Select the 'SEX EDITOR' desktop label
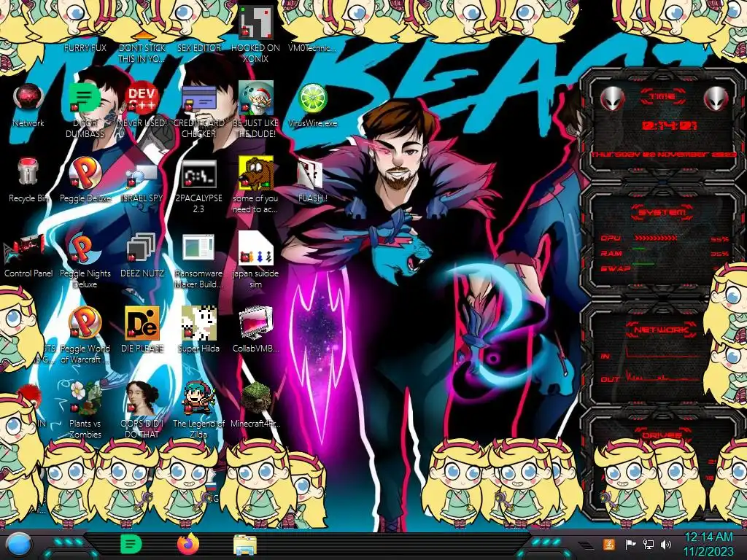The width and height of the screenshot is (747, 560). pos(198,47)
